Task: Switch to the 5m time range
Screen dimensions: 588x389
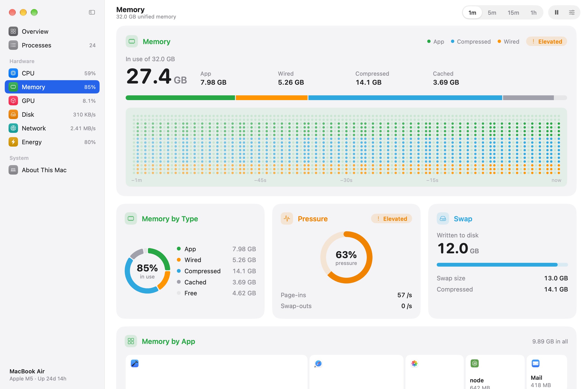Action: coord(492,12)
